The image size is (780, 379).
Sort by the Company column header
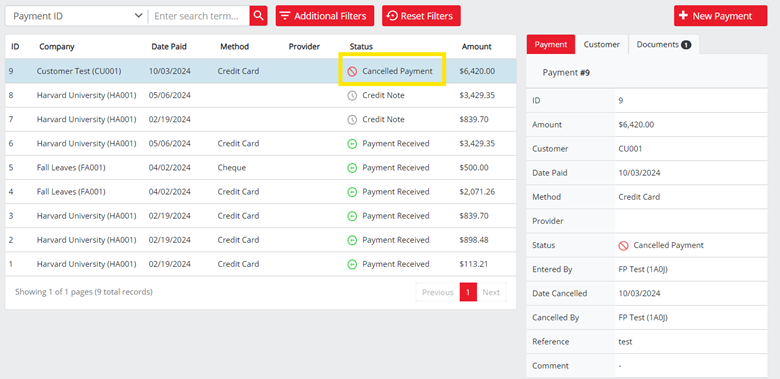coord(57,47)
